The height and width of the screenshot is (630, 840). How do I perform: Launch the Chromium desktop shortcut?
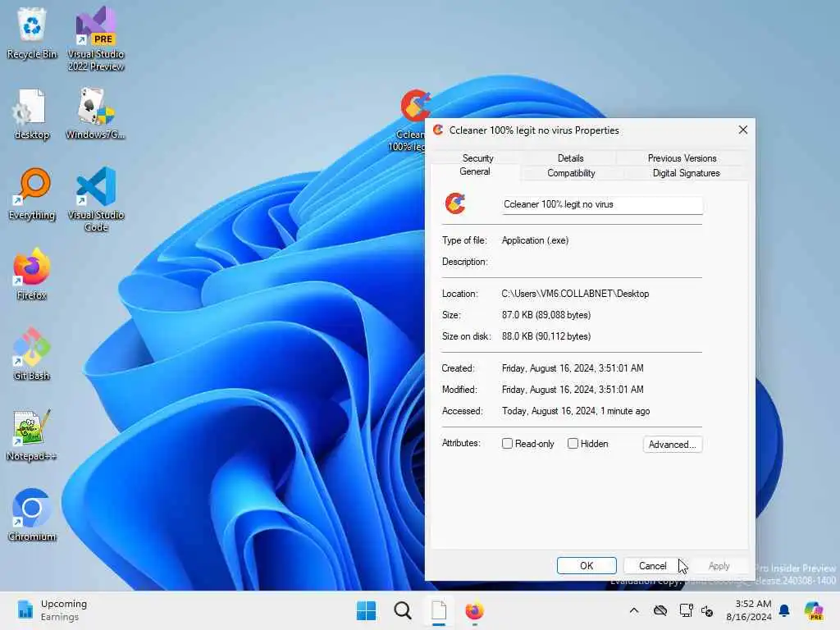(x=32, y=515)
